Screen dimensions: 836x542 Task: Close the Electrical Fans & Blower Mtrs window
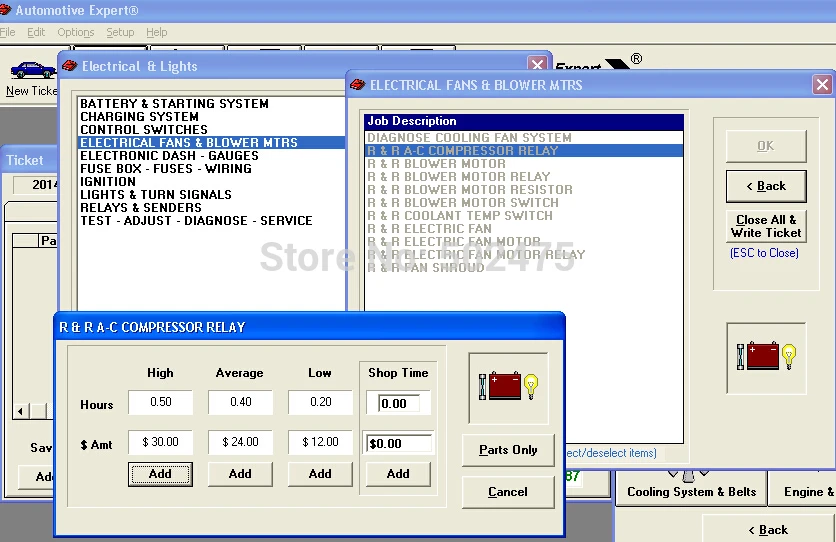[822, 84]
